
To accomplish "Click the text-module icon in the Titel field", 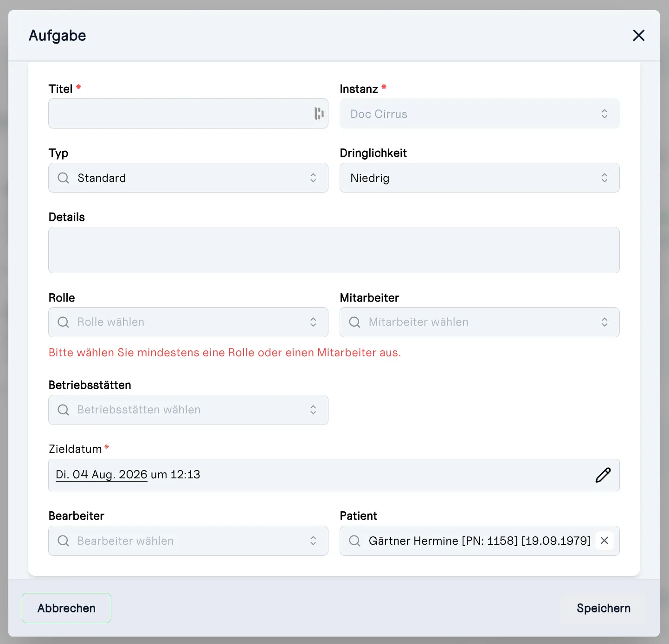I will 319,113.
